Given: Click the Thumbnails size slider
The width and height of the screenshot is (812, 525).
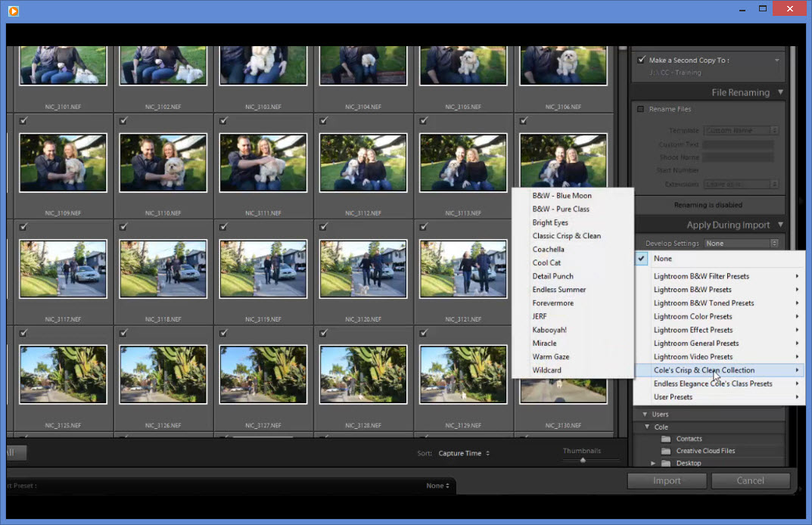Looking at the screenshot, I should click(x=583, y=460).
